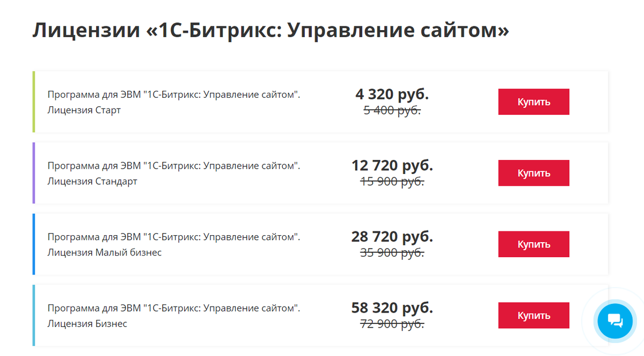Screen dimensions: 644x356
Task: Click the teal accent bar of Бизнес license
Action: (x=33, y=315)
